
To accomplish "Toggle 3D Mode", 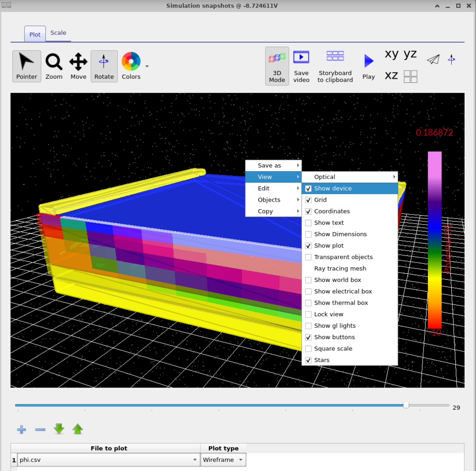I will click(x=277, y=66).
